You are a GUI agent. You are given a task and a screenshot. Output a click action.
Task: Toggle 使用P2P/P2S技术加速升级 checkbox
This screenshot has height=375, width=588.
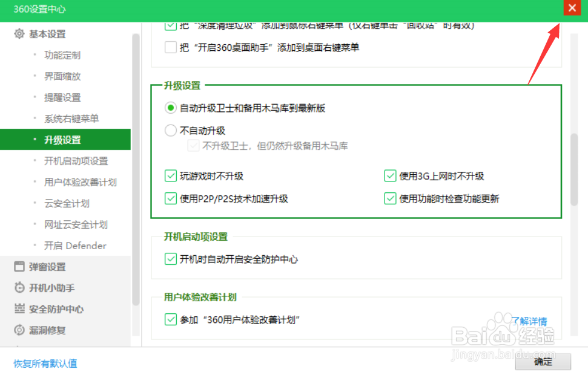(171, 198)
